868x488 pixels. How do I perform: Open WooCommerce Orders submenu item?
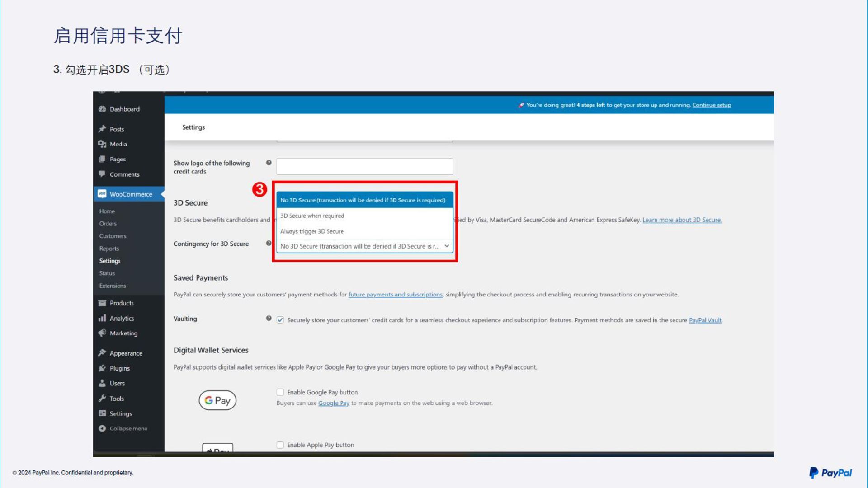108,224
